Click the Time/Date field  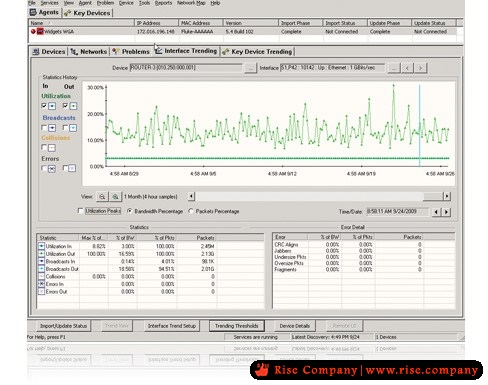pyautogui.click(x=397, y=212)
